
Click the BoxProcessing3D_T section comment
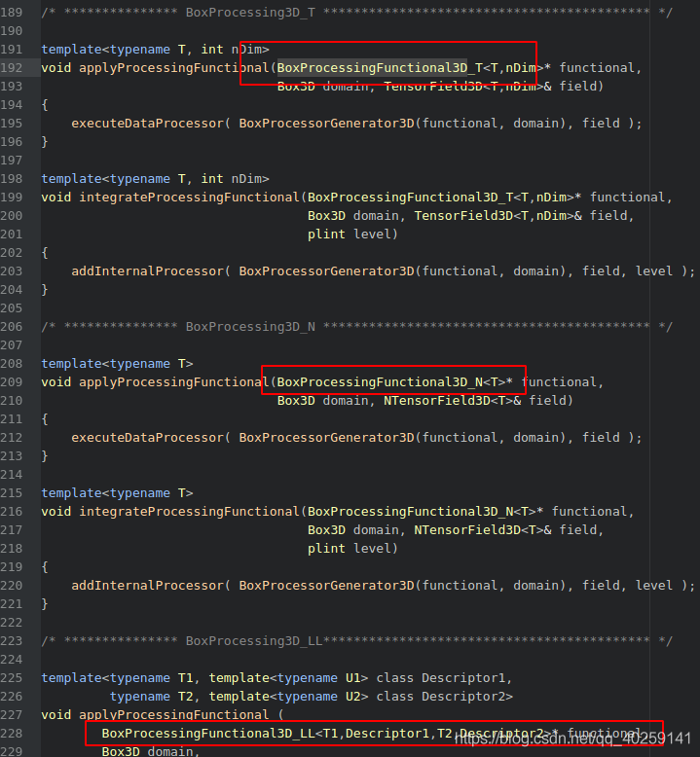point(356,13)
